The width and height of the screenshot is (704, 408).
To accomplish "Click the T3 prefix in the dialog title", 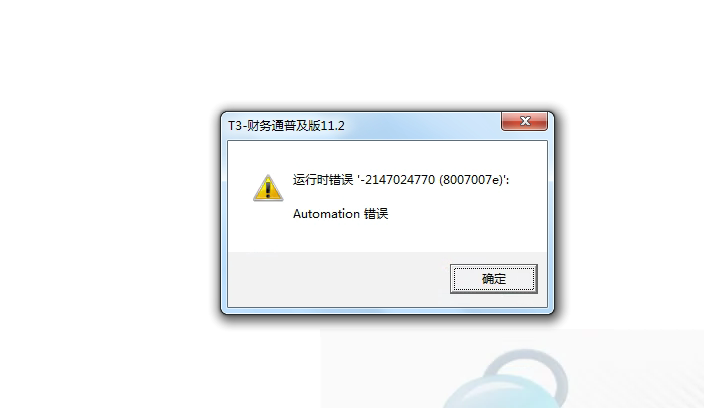I will 235,126.
